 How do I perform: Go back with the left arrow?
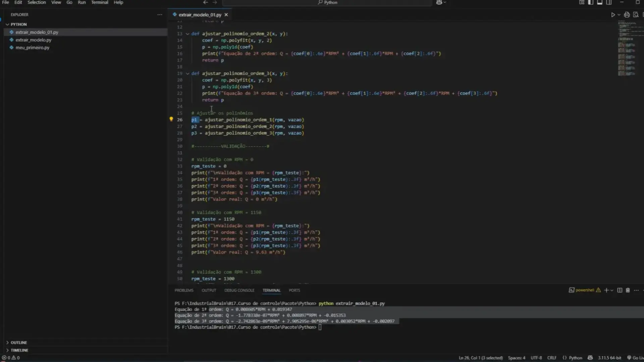pos(205,2)
